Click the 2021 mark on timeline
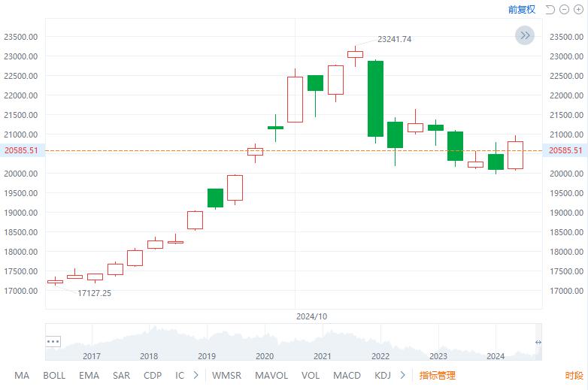 pyautogui.click(x=323, y=356)
